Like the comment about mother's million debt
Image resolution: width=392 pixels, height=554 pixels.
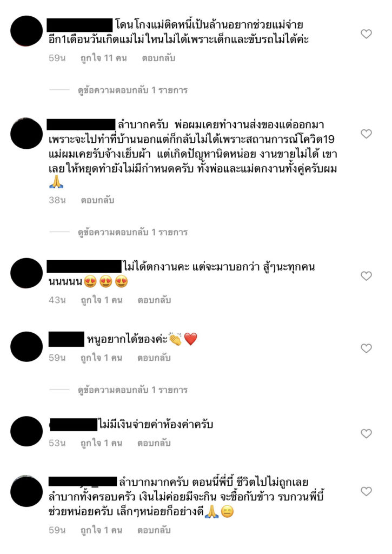click(x=366, y=34)
